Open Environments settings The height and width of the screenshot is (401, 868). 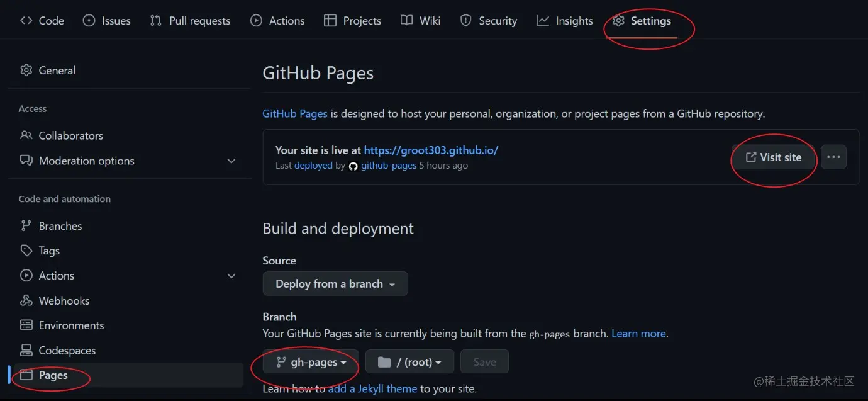[x=128, y=325]
